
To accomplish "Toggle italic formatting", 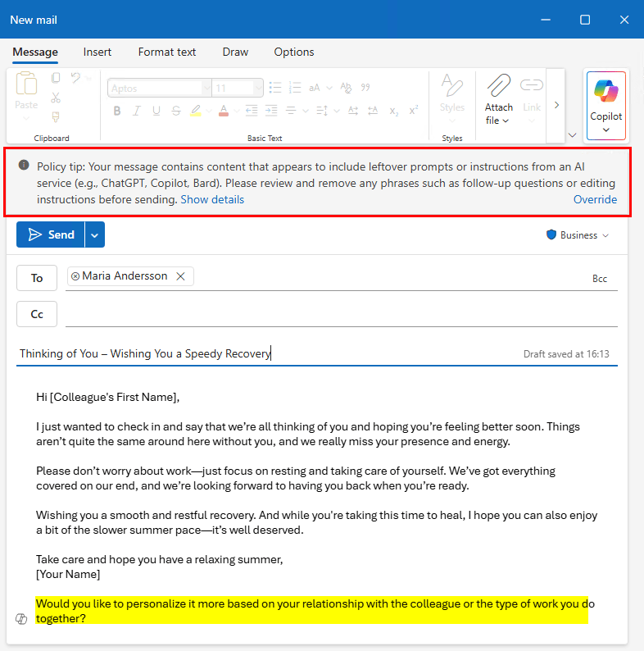I will (136, 111).
